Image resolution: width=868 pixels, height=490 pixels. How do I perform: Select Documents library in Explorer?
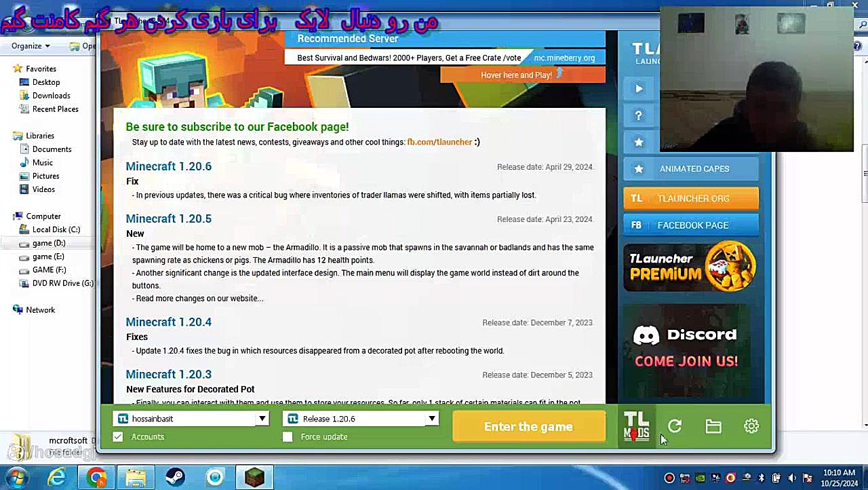pos(52,149)
